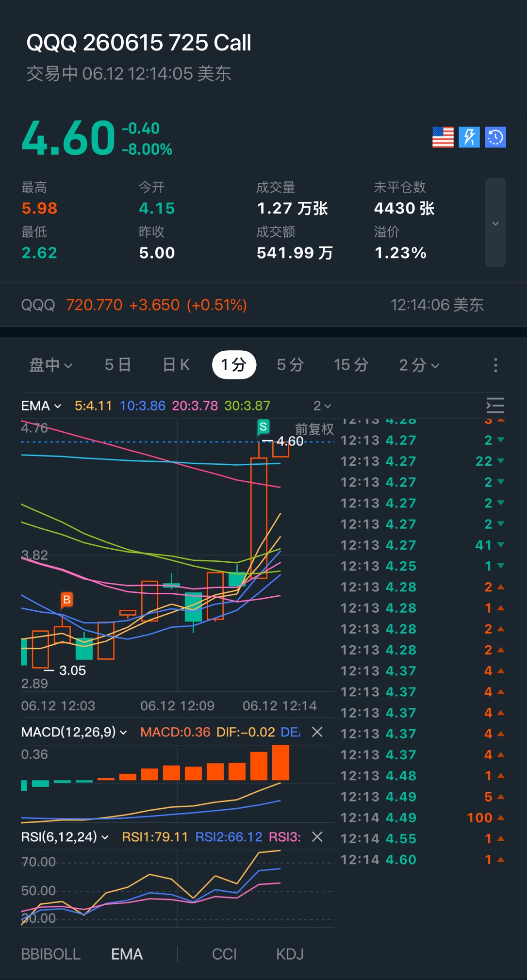This screenshot has height=980, width=527.
Task: Open the history clock icon
Action: [x=495, y=137]
